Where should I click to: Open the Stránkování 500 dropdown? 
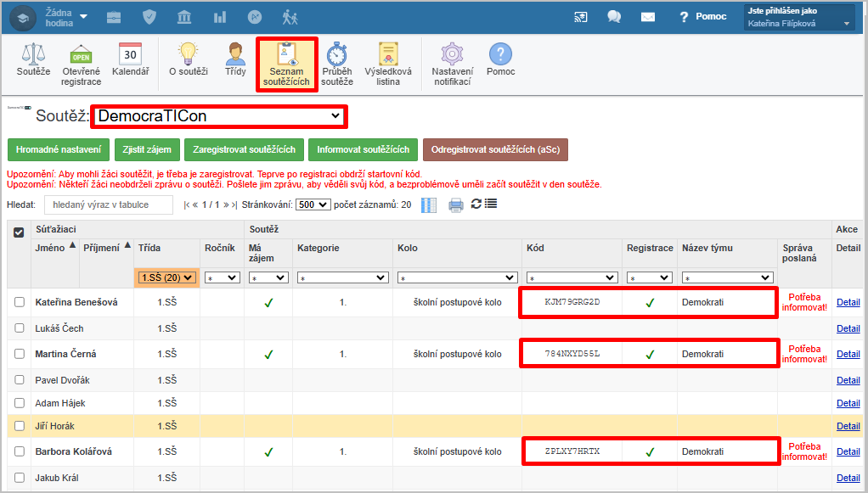pyautogui.click(x=313, y=204)
